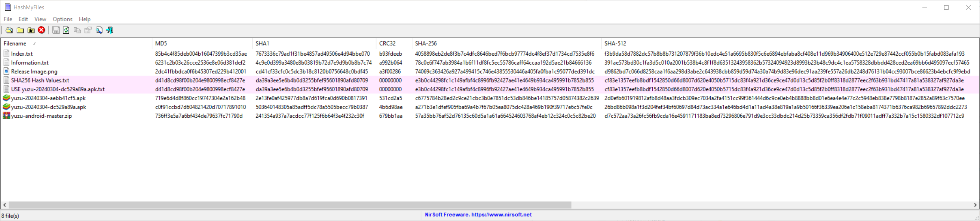Screen dimensions: 980x221
Task: Click the Exit door toolbar icon
Action: tap(110, 30)
